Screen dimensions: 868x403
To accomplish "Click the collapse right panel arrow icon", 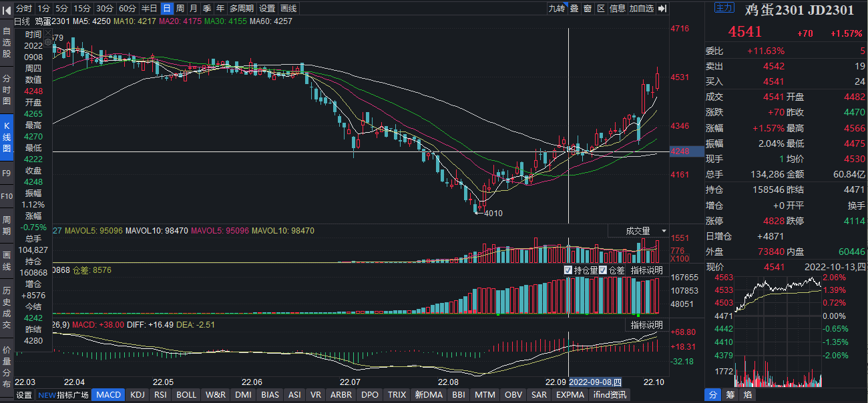I will click(x=662, y=9).
